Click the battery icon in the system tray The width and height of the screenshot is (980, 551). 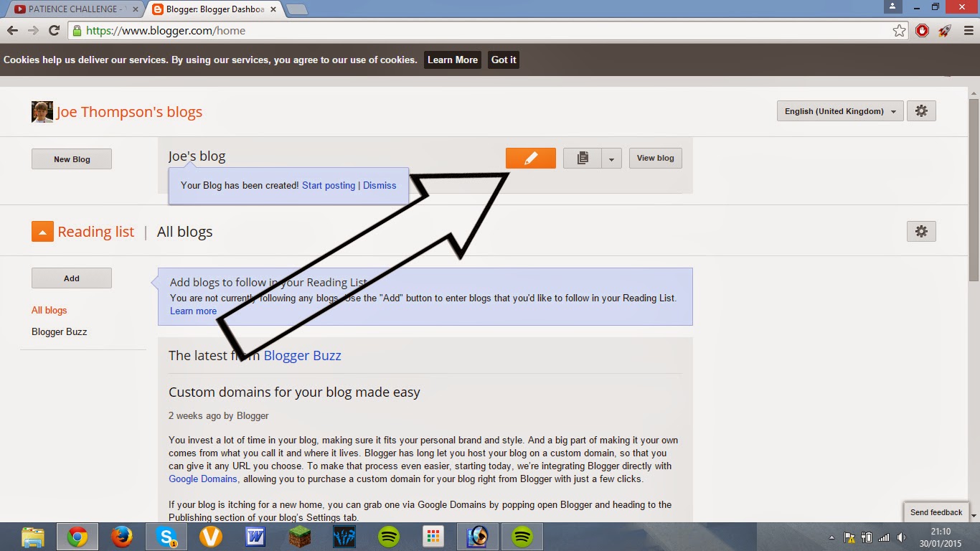(867, 537)
